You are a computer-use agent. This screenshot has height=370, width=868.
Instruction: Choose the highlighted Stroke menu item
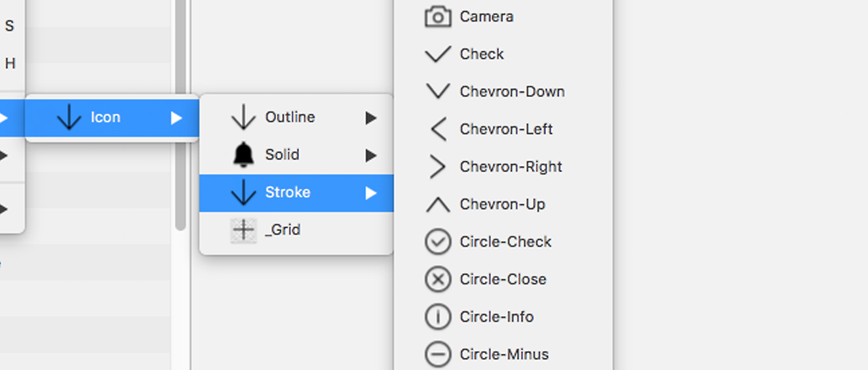coord(288,192)
